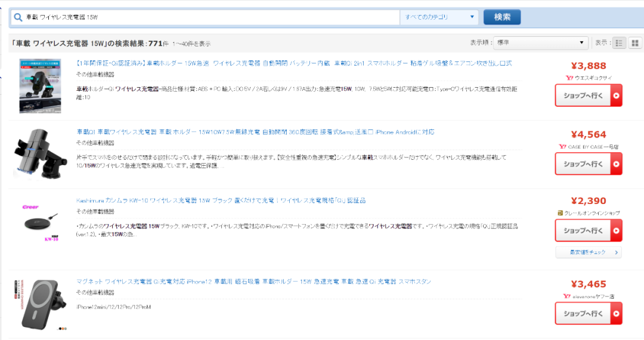Switch to grid view display icon
The width and height of the screenshot is (644, 340).
click(635, 43)
